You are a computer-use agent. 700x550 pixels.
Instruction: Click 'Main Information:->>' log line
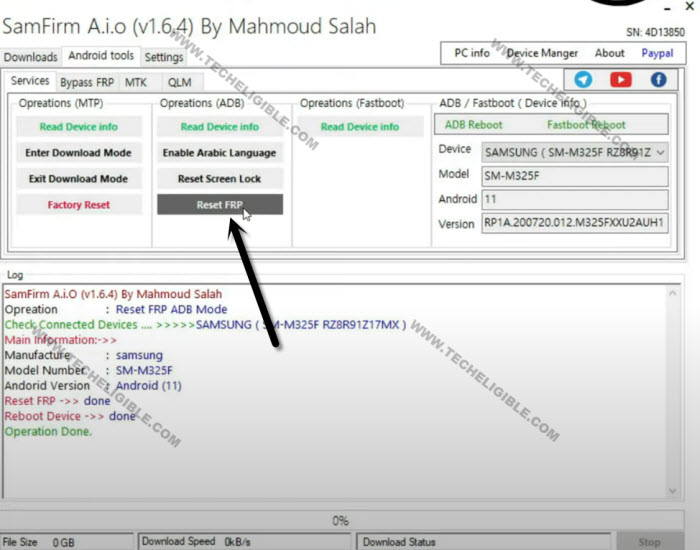pyautogui.click(x=61, y=340)
